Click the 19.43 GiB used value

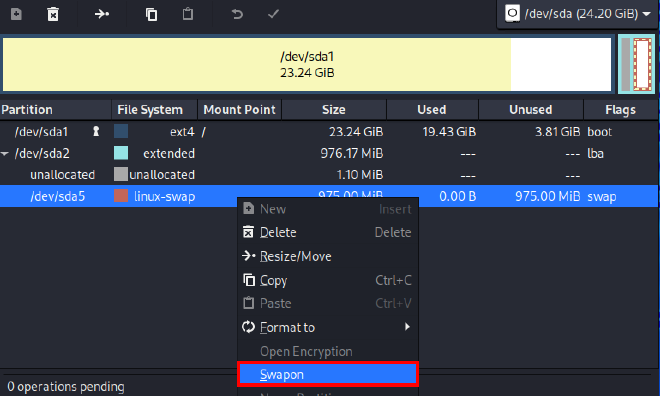coord(449,132)
